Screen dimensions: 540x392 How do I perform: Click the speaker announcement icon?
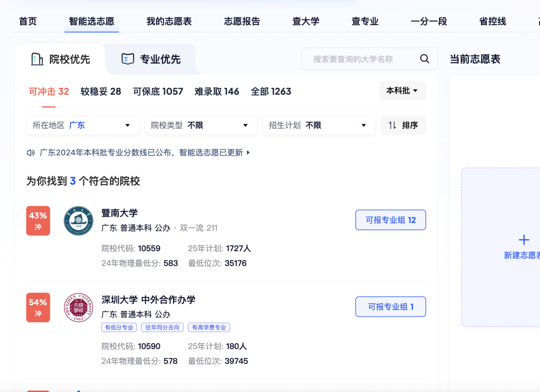tap(30, 153)
